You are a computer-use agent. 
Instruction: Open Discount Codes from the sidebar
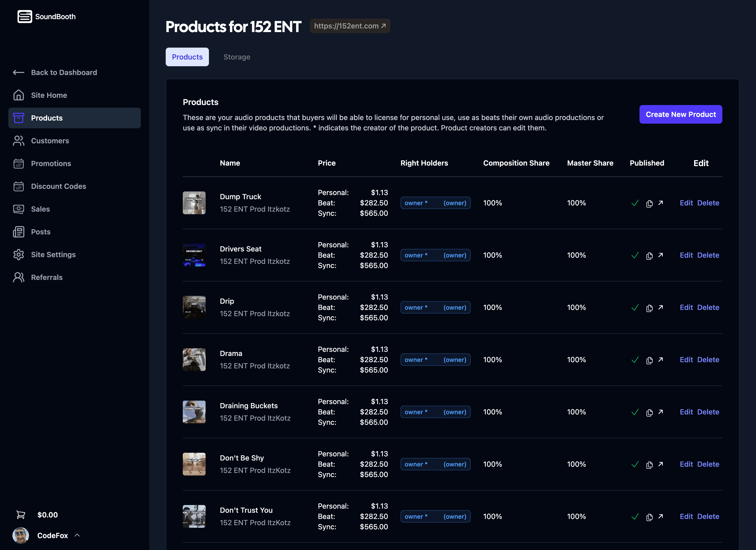coord(59,186)
